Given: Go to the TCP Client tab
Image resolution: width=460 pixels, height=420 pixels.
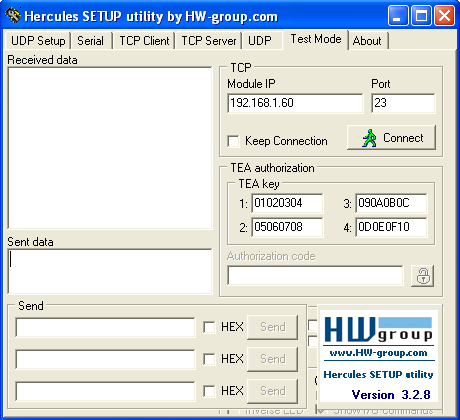Looking at the screenshot, I should (144, 41).
